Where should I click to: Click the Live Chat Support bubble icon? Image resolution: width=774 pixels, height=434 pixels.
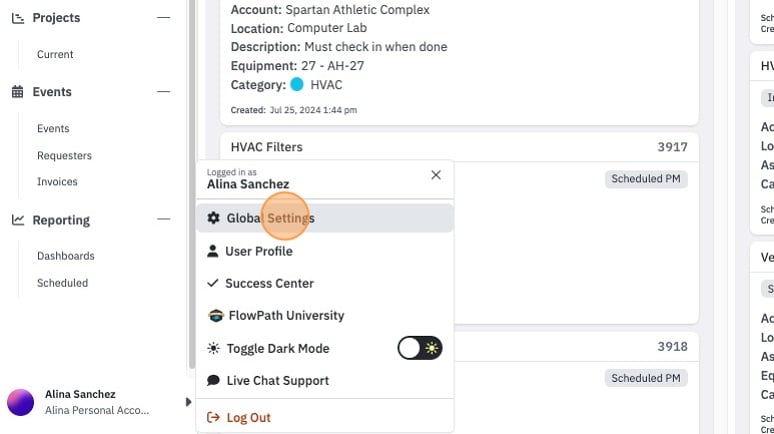(x=213, y=380)
